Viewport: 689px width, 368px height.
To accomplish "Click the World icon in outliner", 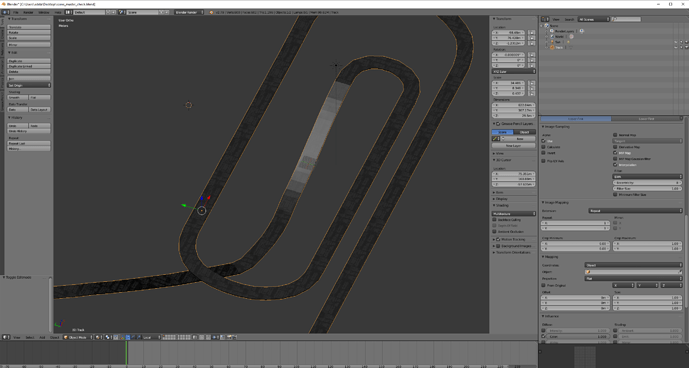I will (x=552, y=36).
